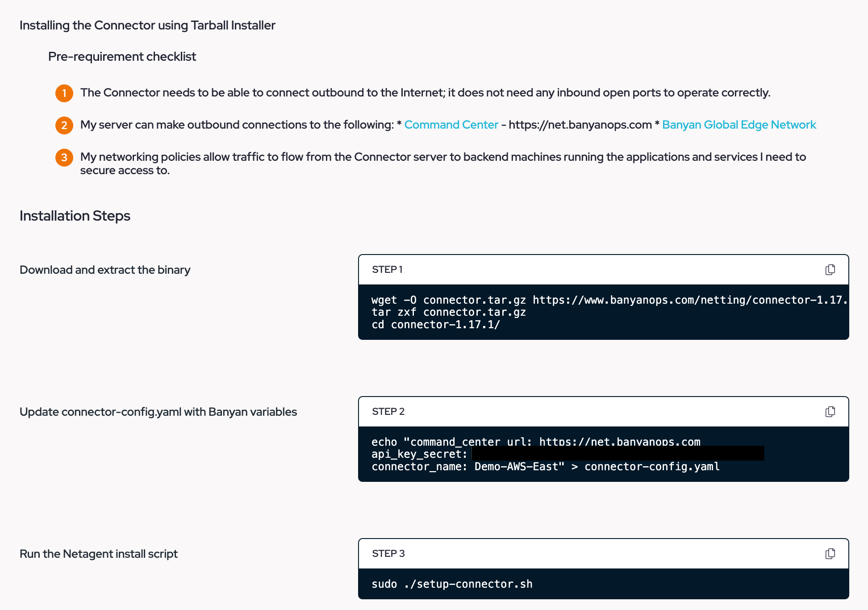The image size is (868, 610).
Task: Click the Installation Steps heading
Action: click(75, 216)
